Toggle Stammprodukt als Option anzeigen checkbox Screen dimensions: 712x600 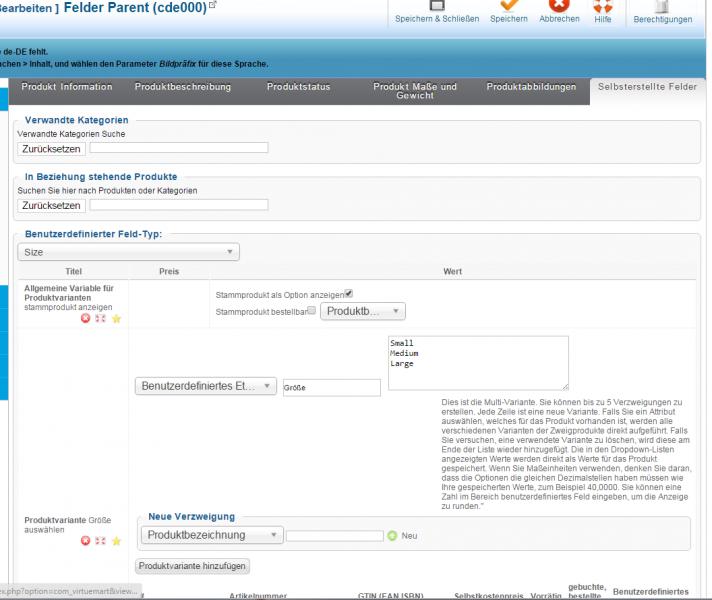(x=349, y=293)
